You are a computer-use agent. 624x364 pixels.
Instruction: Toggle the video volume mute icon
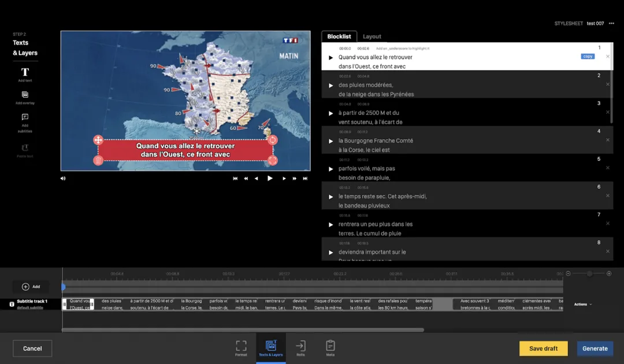pos(63,179)
